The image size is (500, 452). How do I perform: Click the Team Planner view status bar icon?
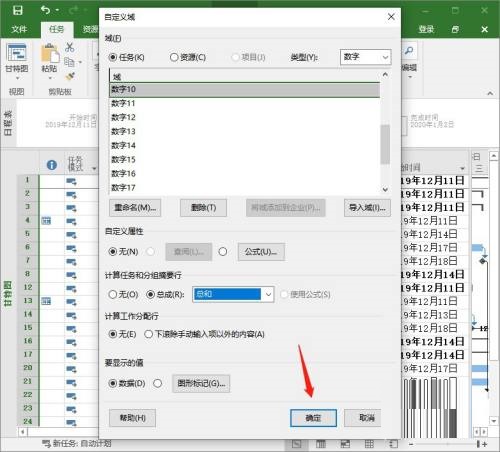345,444
